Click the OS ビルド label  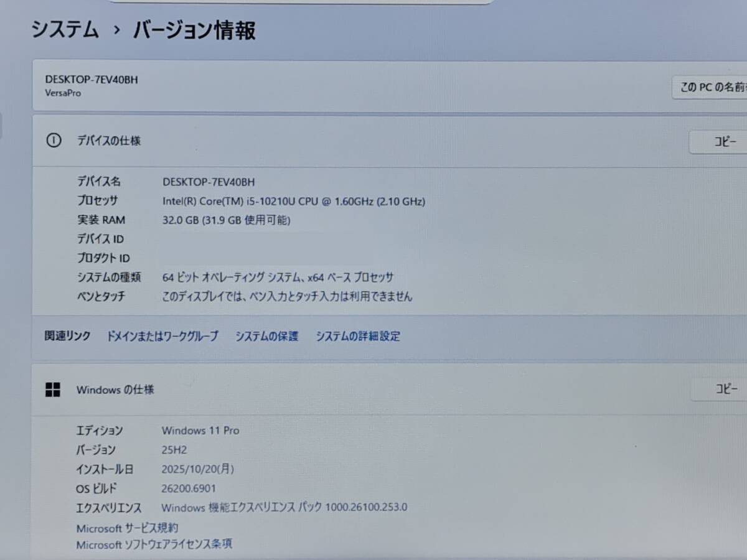click(96, 488)
